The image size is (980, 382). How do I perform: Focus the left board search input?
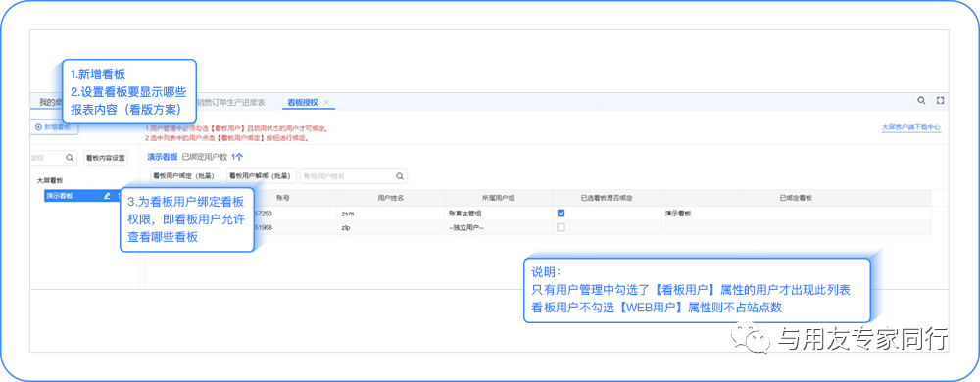(53, 158)
